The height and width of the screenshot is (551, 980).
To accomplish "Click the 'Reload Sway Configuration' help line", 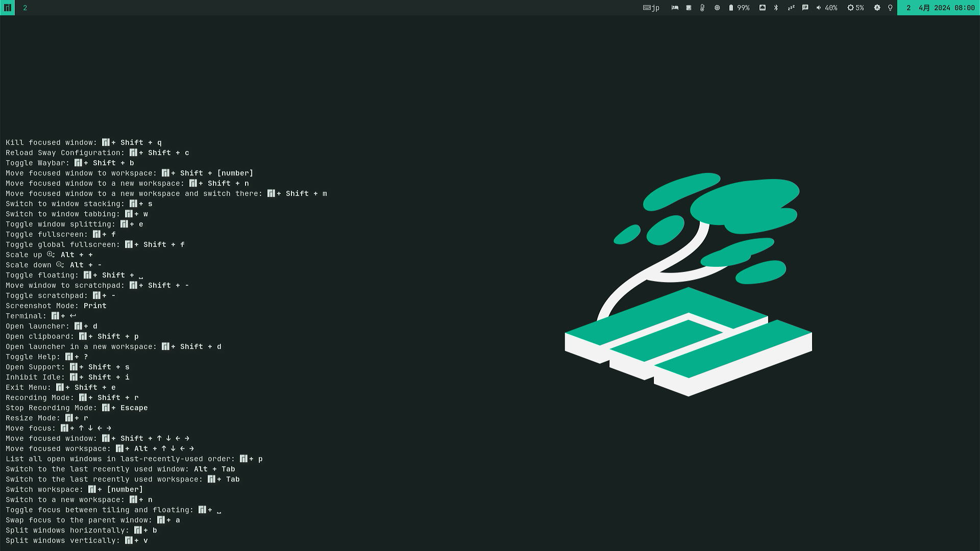I will pos(97,153).
